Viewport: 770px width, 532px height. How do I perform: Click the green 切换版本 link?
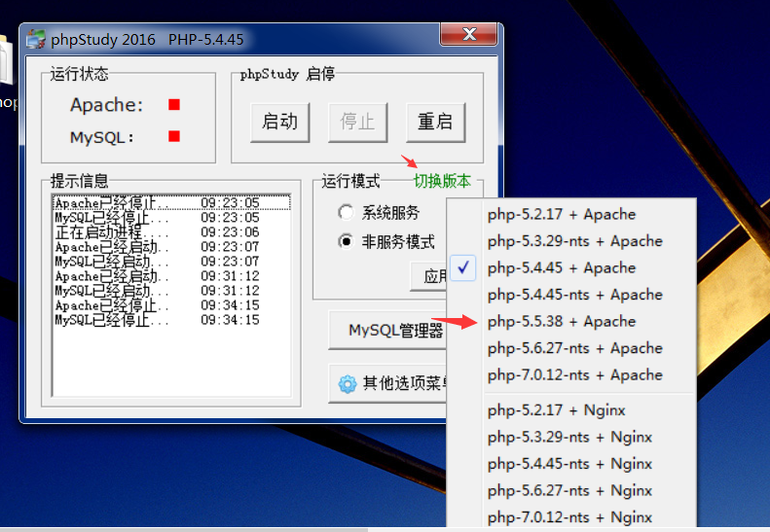point(442,181)
